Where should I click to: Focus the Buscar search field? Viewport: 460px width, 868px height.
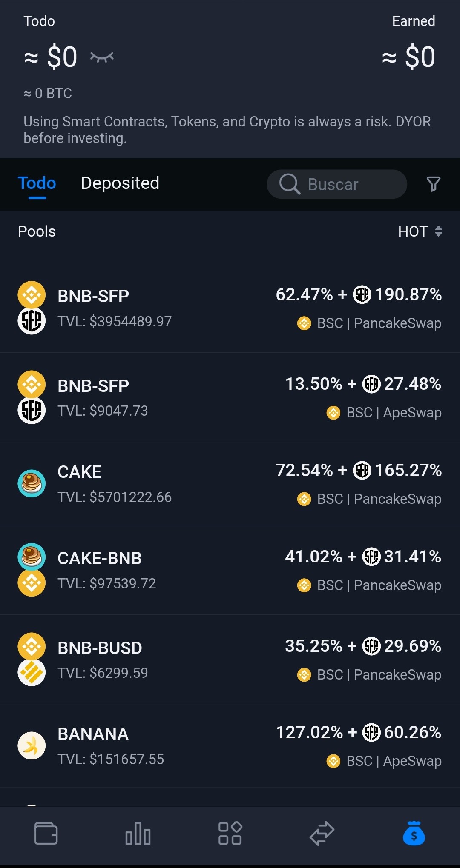[x=337, y=184]
